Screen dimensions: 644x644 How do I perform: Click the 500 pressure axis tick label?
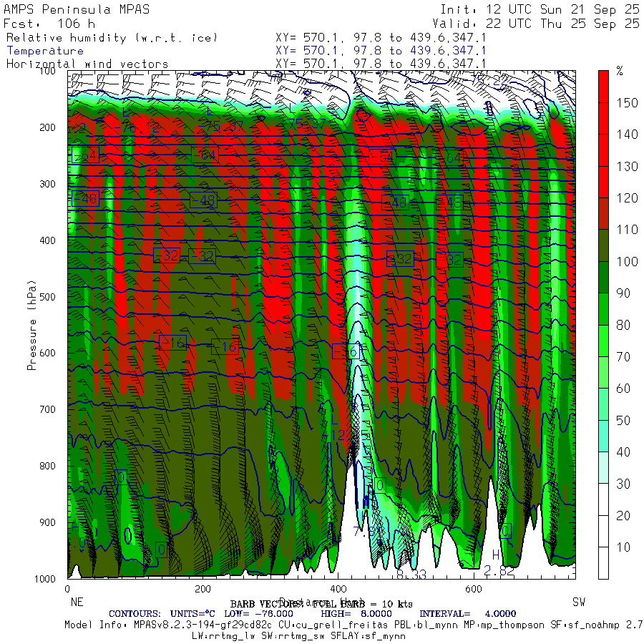coord(47,296)
